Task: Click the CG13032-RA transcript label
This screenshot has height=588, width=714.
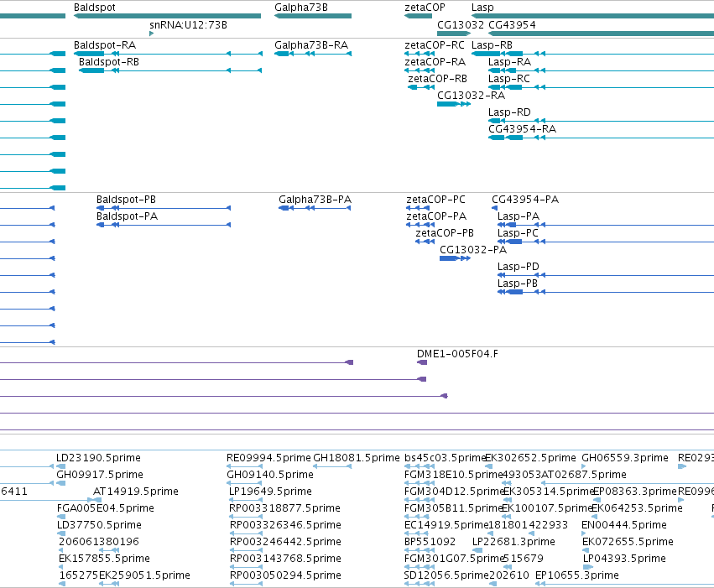Action: (471, 96)
